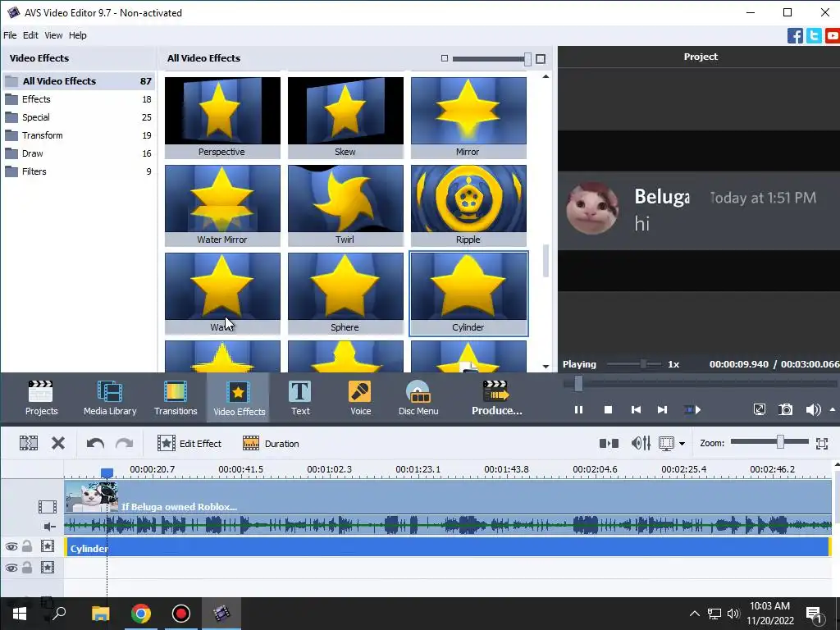Viewport: 840px width, 630px height.
Task: Open the audio mixer icon
Action: tap(641, 443)
